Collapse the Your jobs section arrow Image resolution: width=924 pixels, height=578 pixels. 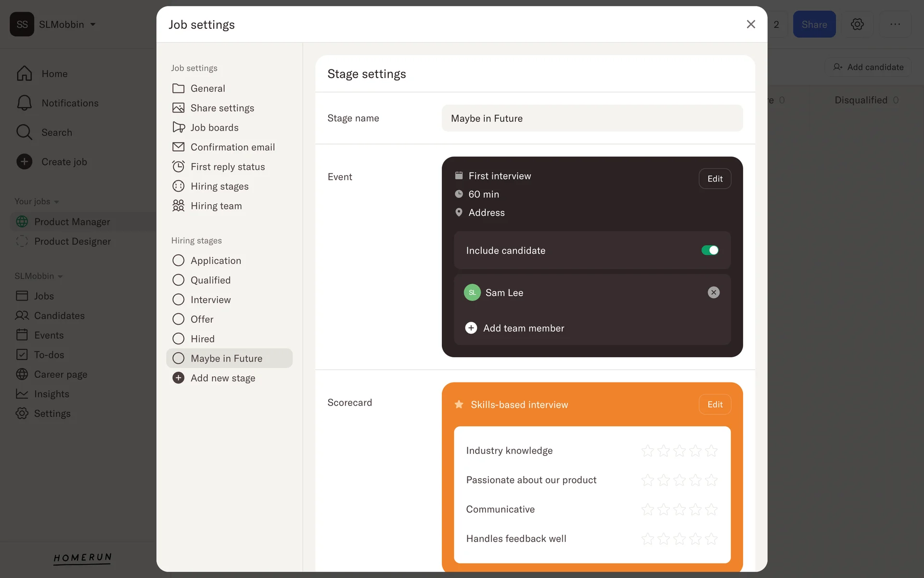click(x=56, y=202)
